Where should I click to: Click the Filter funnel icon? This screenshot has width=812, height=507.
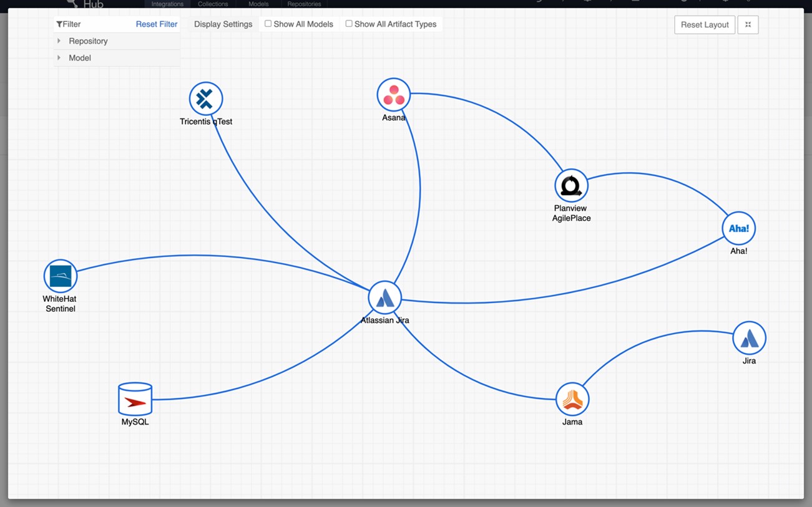(59, 24)
